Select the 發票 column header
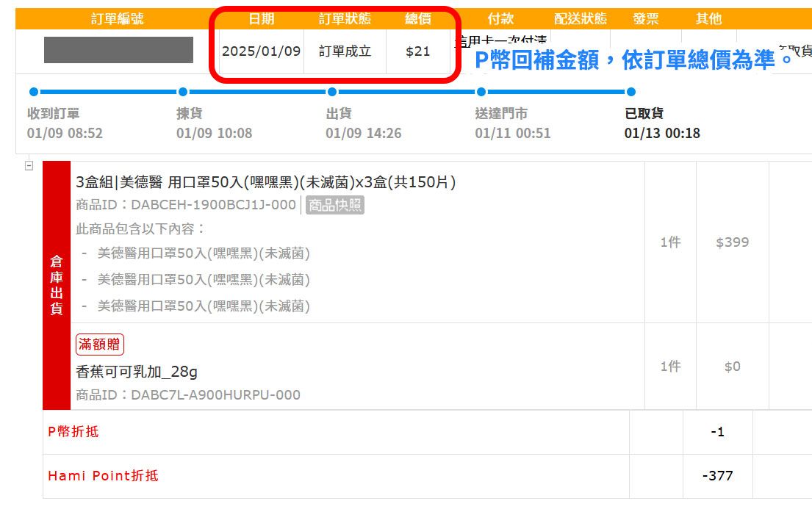Viewport: 812px width, 523px height. click(x=644, y=19)
